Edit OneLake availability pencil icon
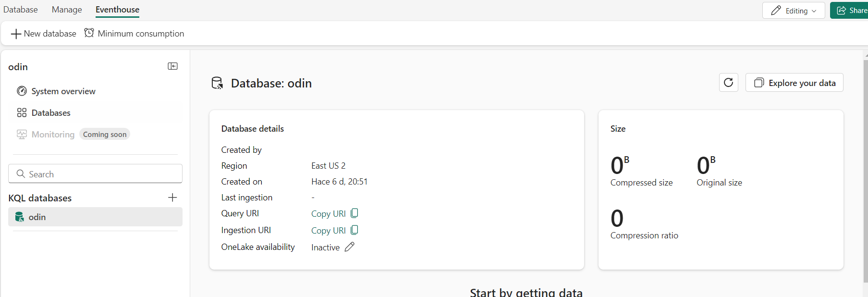This screenshot has height=297, width=868. pos(350,247)
